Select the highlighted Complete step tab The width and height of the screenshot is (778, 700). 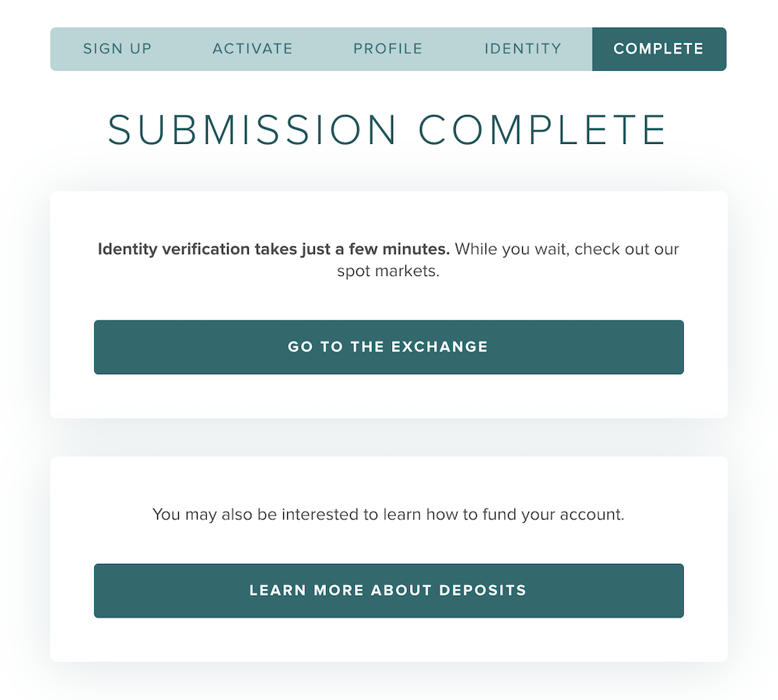pos(658,49)
